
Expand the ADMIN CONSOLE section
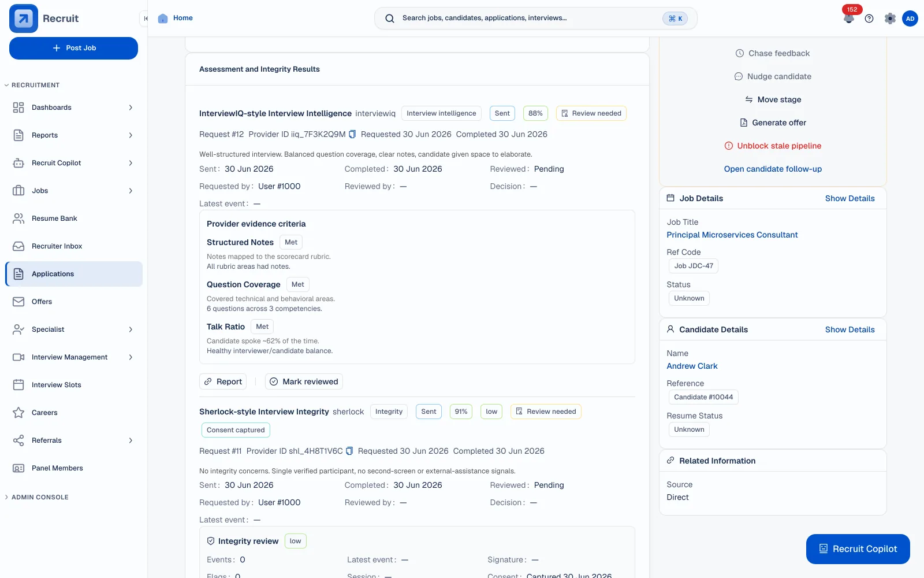[36, 497]
